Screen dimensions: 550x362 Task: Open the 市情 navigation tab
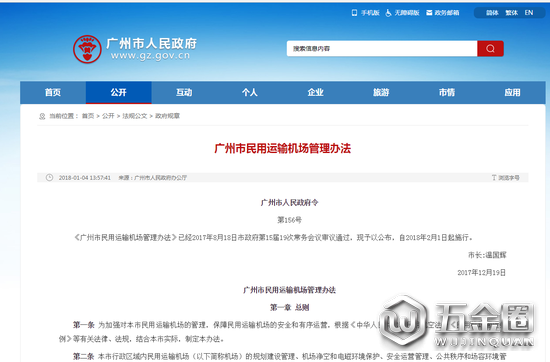(447, 93)
